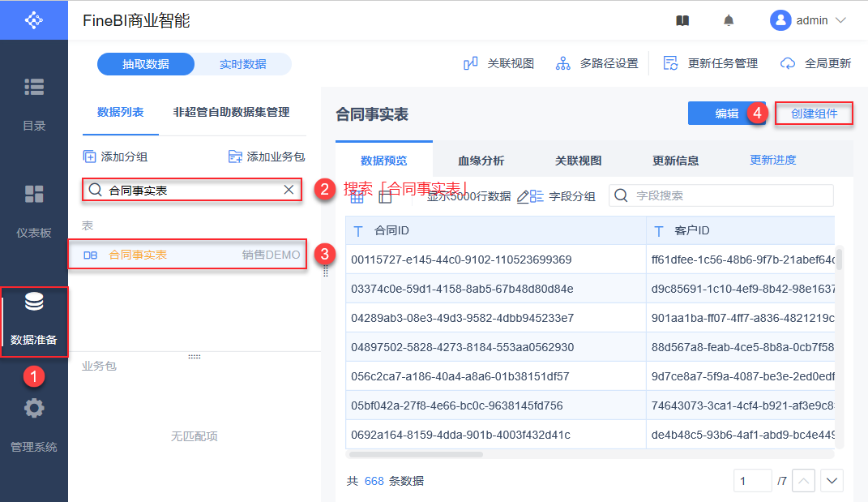Expand the admin account dropdown arrow

pos(841,20)
